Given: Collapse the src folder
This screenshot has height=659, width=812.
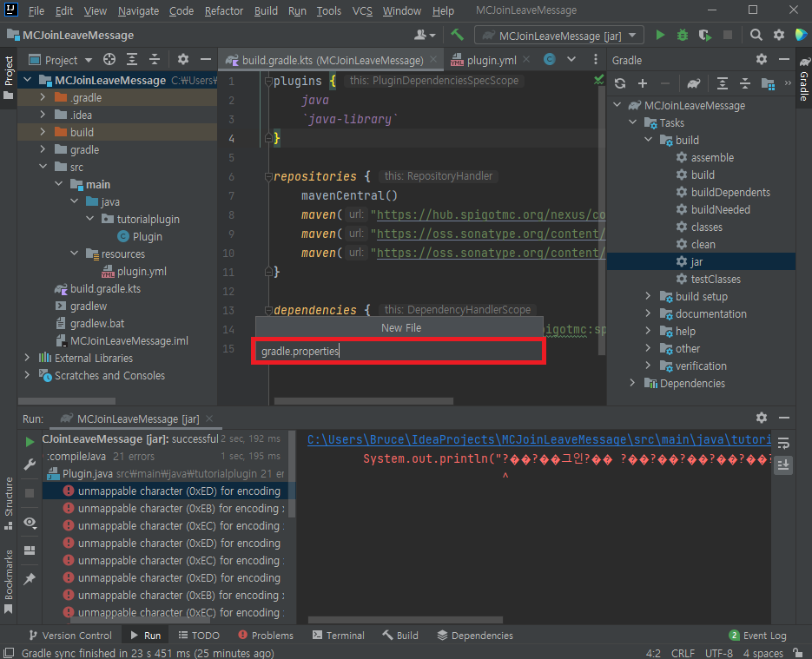Looking at the screenshot, I should click(43, 167).
